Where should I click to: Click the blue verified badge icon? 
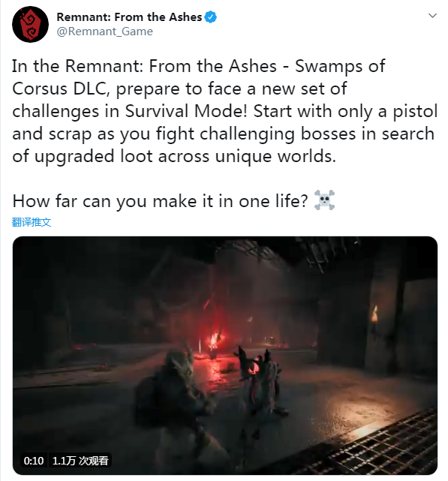(x=211, y=17)
